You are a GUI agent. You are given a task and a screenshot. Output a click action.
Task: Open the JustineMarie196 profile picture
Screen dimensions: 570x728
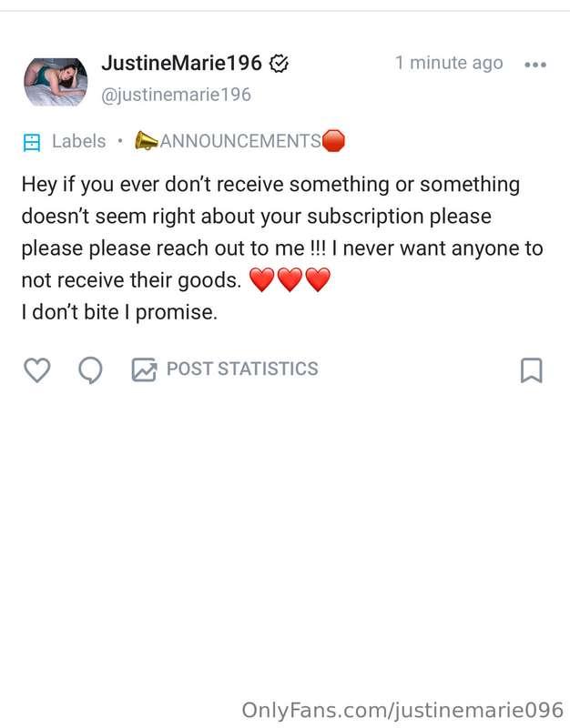[x=55, y=81]
